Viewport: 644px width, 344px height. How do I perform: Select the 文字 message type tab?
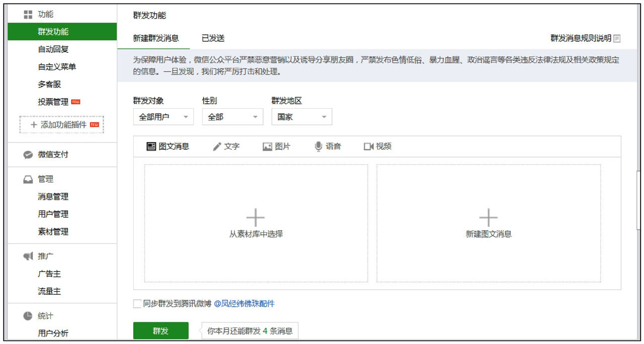click(x=226, y=147)
